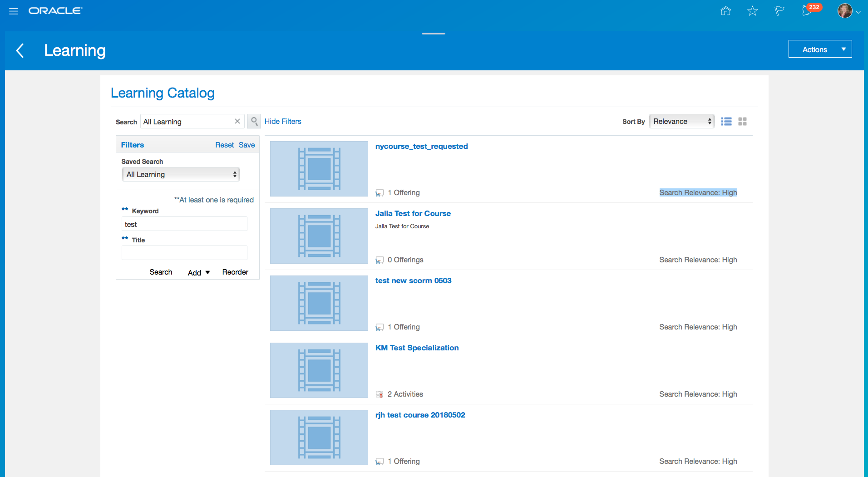
Task: Focus the Keyword input field
Action: click(x=184, y=224)
